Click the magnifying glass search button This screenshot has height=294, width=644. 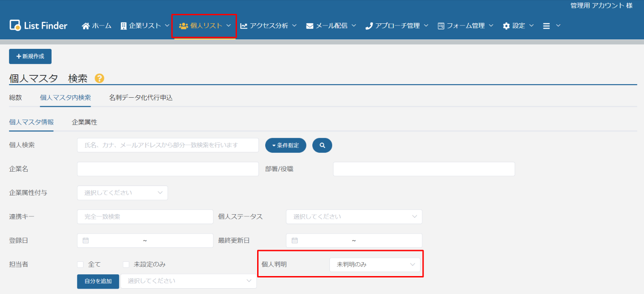click(x=322, y=145)
